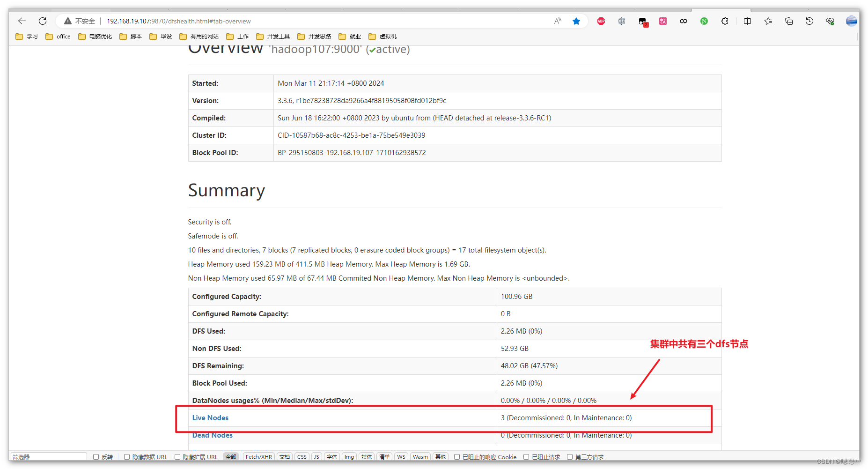
Task: Click the DFS Remaining value 48.02 GB
Action: point(529,366)
